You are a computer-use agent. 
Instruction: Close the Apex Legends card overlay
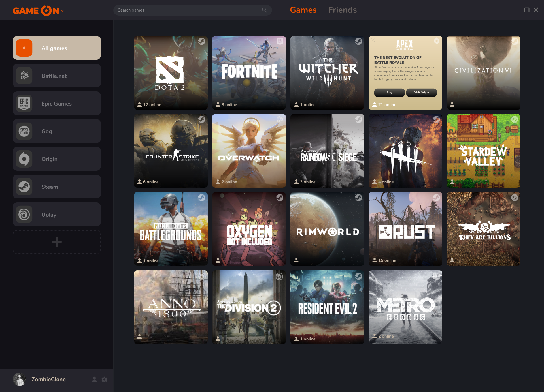tap(373, 40)
